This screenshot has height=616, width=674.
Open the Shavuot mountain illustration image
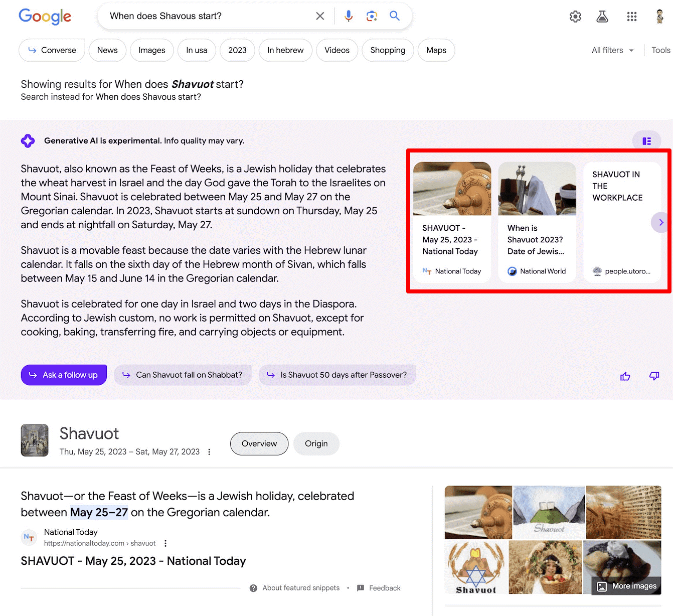(549, 512)
